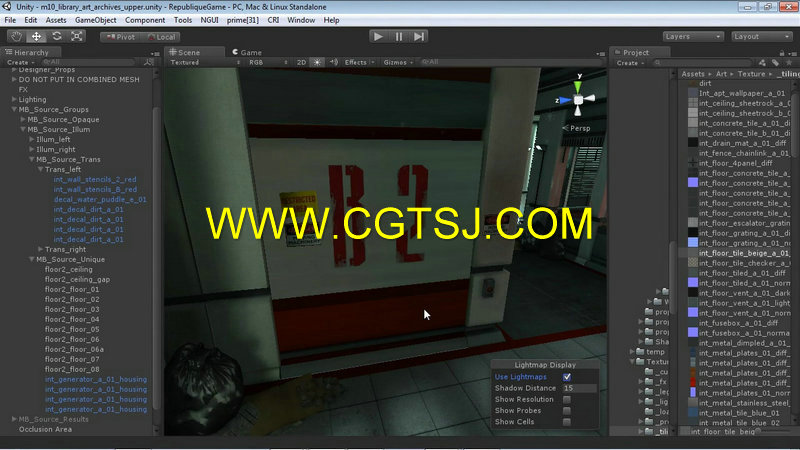Select int_wall_stencils_2_red in hierarchy

95,180
